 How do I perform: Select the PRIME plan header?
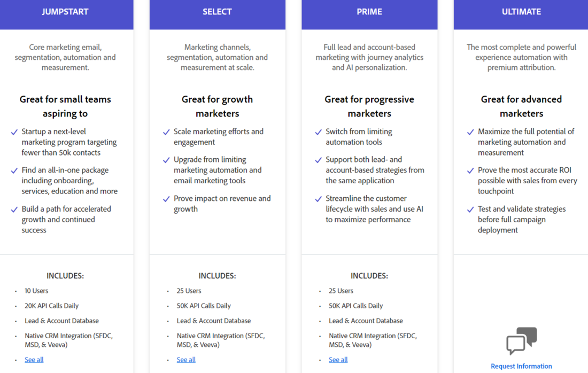(369, 11)
